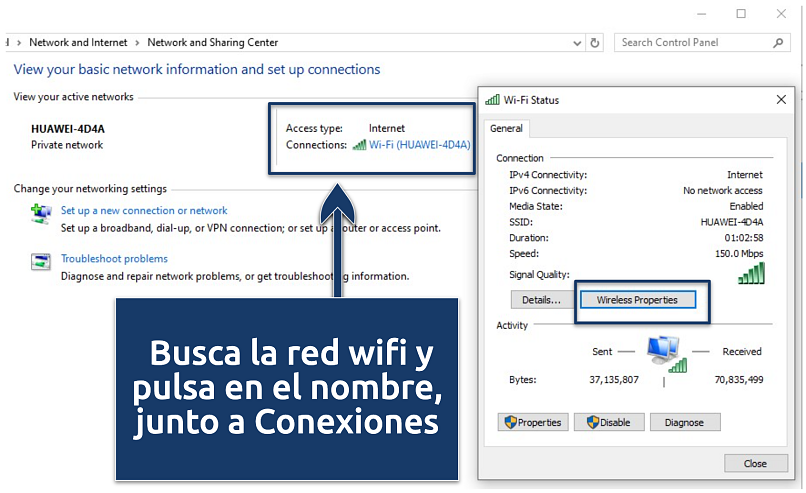Click the No network access IPv6 value
The image size is (806, 493).
point(722,191)
